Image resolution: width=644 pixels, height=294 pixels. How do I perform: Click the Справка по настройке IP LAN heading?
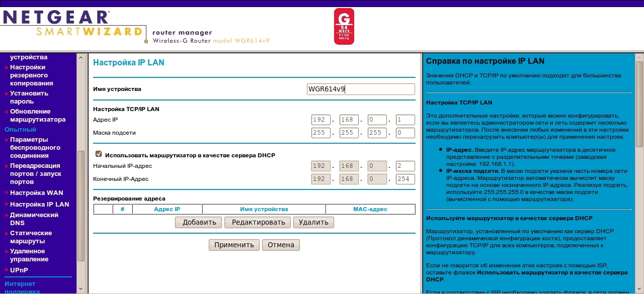485,61
